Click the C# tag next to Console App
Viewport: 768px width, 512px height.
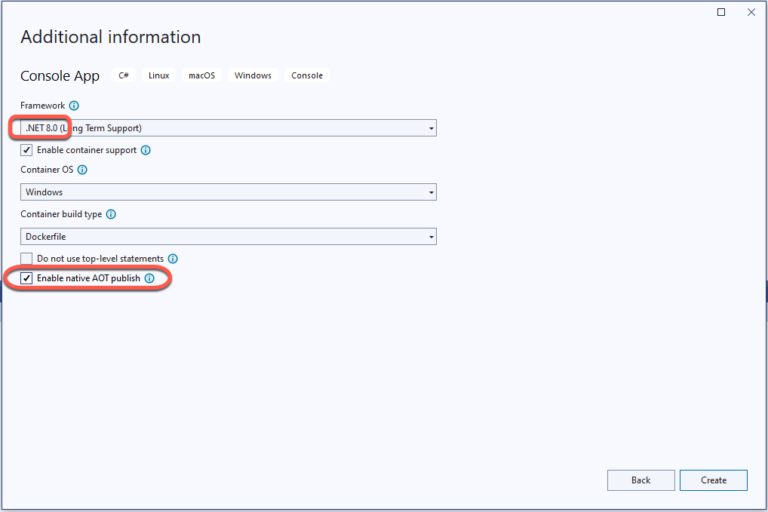click(124, 76)
